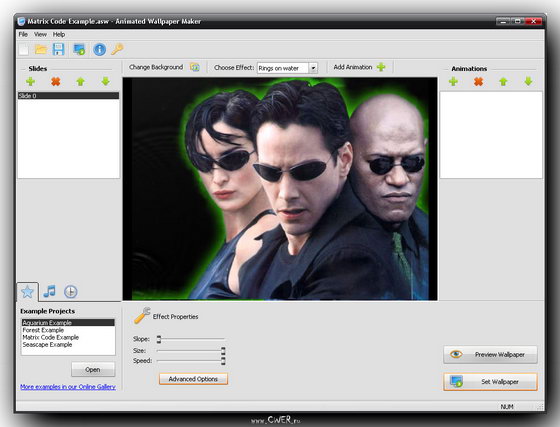Click green plus next to Add Animation
This screenshot has height=427, width=560.
tap(381, 67)
